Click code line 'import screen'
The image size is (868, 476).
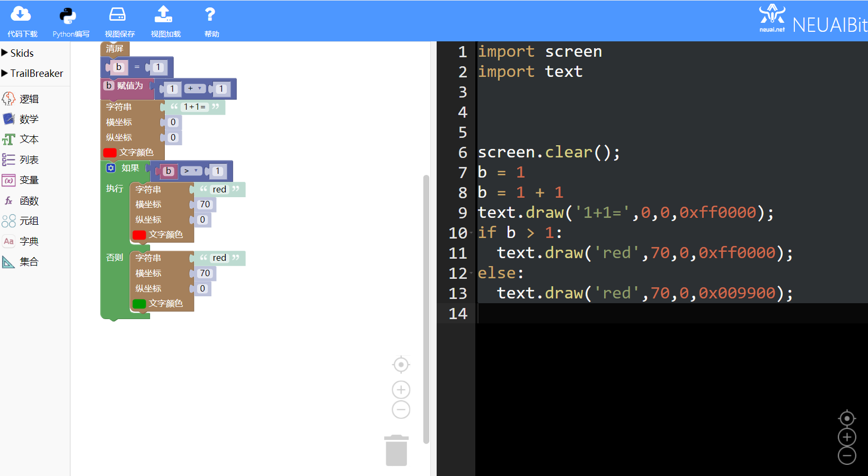pyautogui.click(x=540, y=52)
